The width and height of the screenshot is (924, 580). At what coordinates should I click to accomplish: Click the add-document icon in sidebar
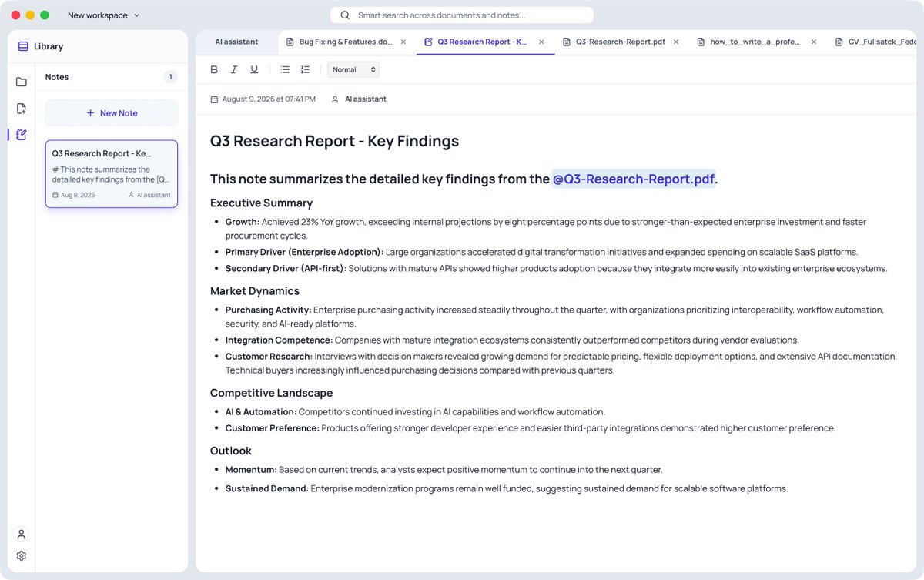tap(22, 109)
